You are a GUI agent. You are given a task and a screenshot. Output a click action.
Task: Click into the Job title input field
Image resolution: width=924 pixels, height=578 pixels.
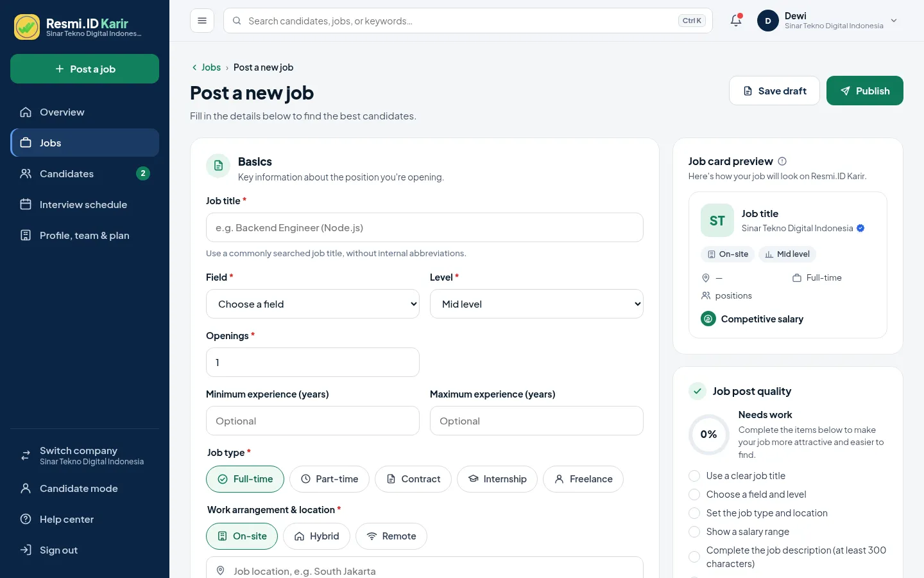(425, 227)
